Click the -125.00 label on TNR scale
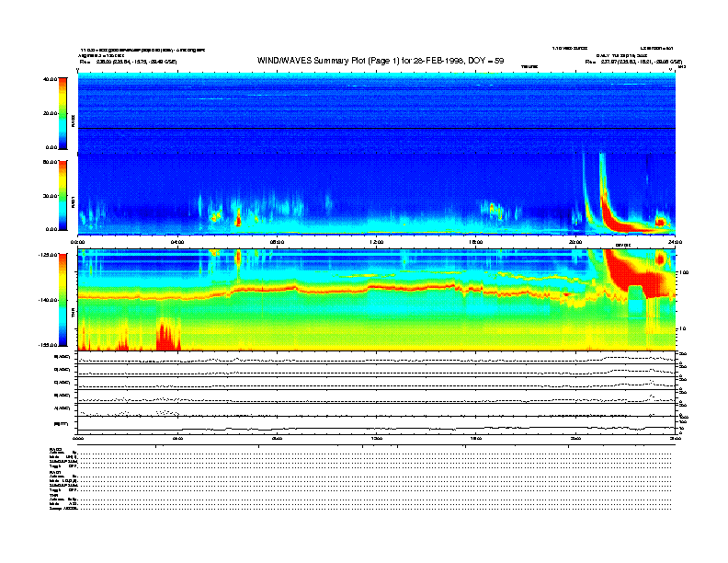 [48, 255]
